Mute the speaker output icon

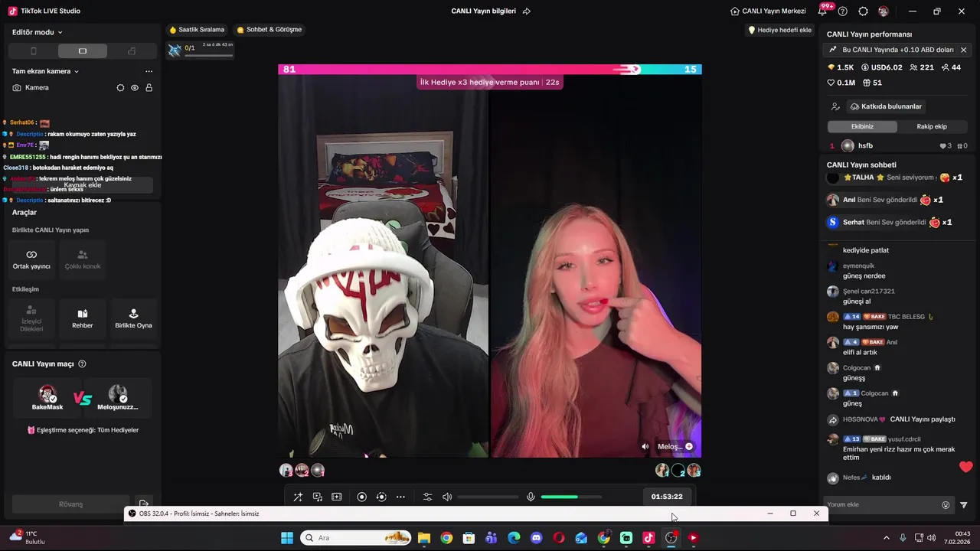447,497
